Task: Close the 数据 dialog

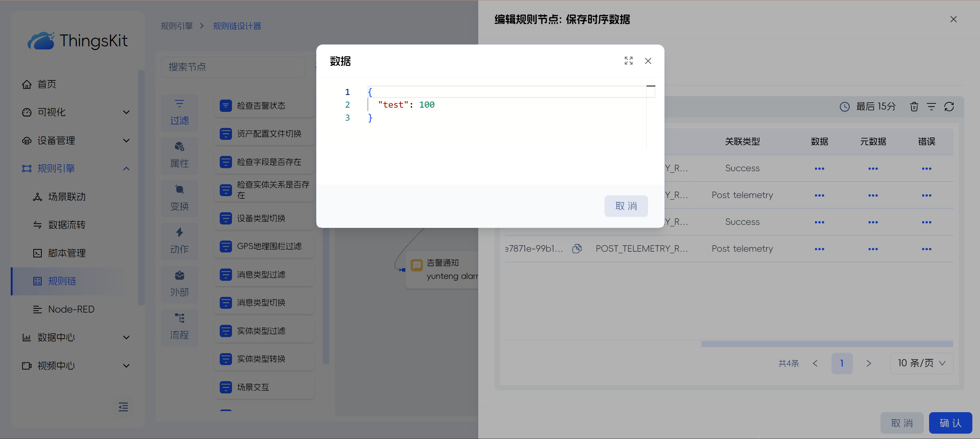Action: (648, 61)
